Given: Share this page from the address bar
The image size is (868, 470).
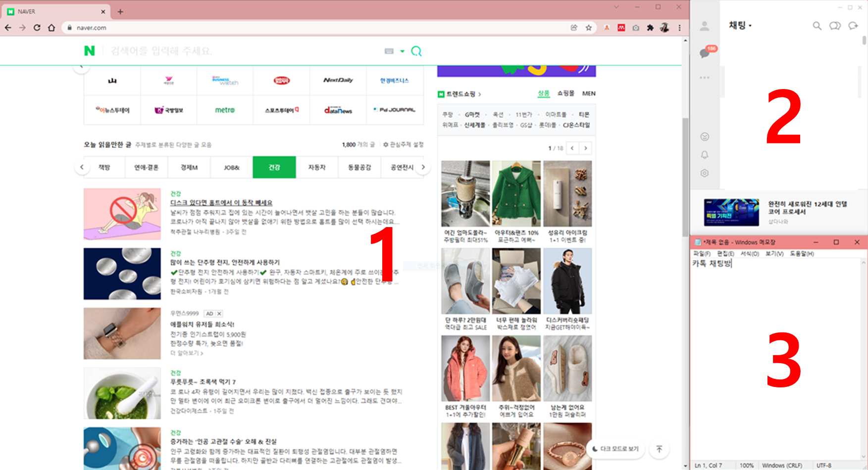Looking at the screenshot, I should point(574,28).
